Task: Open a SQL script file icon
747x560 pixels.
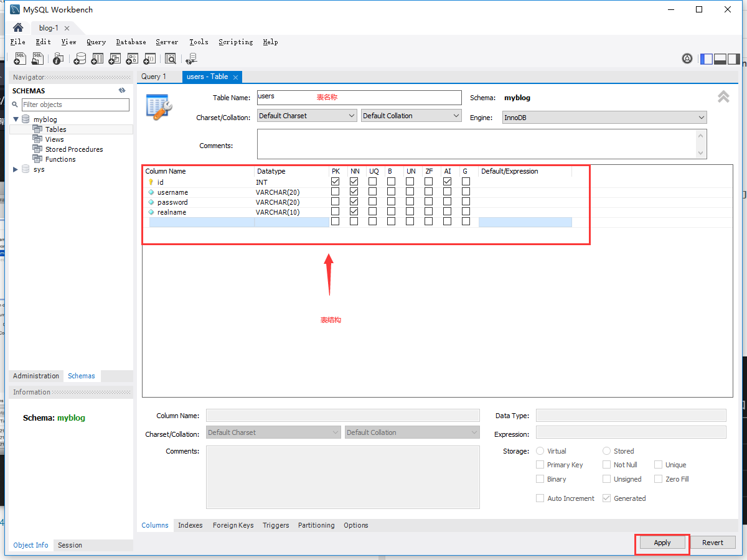Action: click(38, 58)
